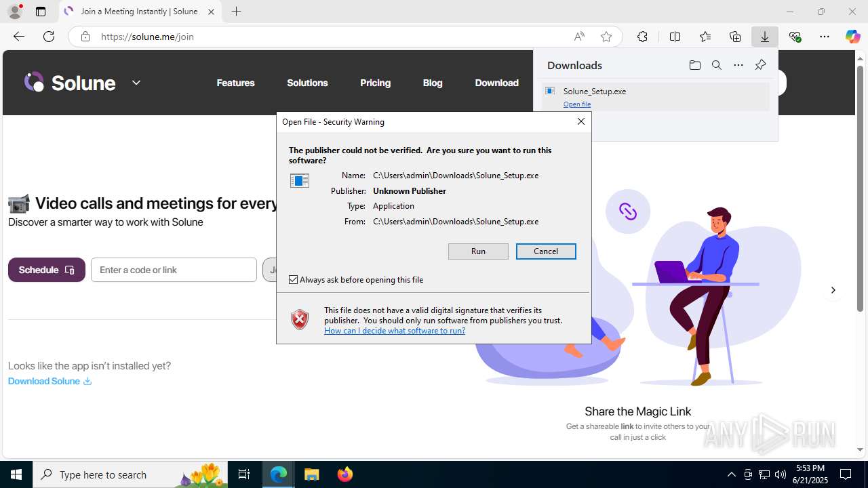The width and height of the screenshot is (868, 488).
Task: Open the Extensions puzzle icon
Action: tap(642, 37)
